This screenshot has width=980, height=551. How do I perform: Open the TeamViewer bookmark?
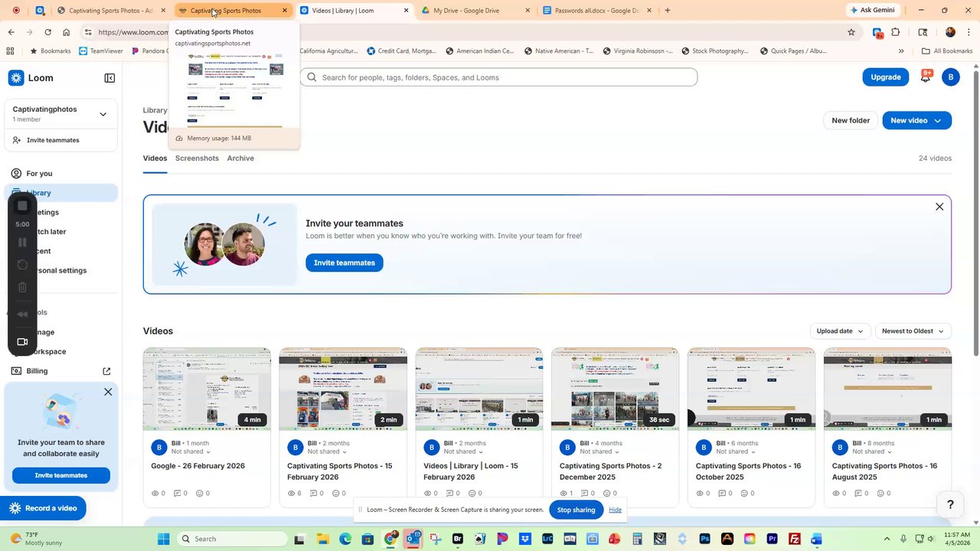100,51
